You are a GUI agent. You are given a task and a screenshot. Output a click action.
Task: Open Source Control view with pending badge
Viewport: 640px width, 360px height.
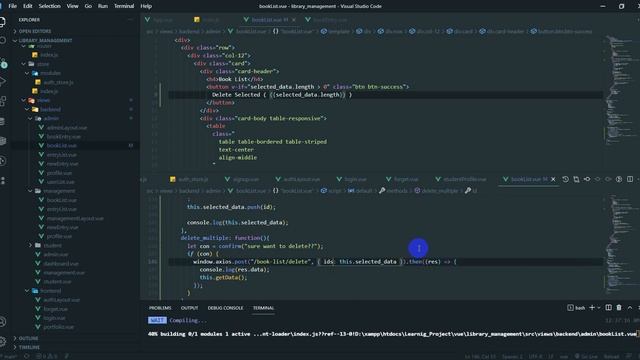click(x=3, y=63)
